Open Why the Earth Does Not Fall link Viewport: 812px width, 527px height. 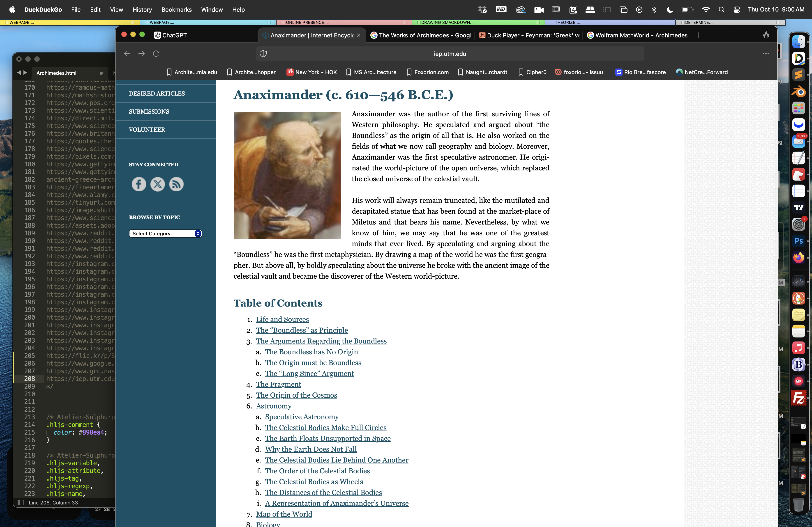[x=311, y=449]
